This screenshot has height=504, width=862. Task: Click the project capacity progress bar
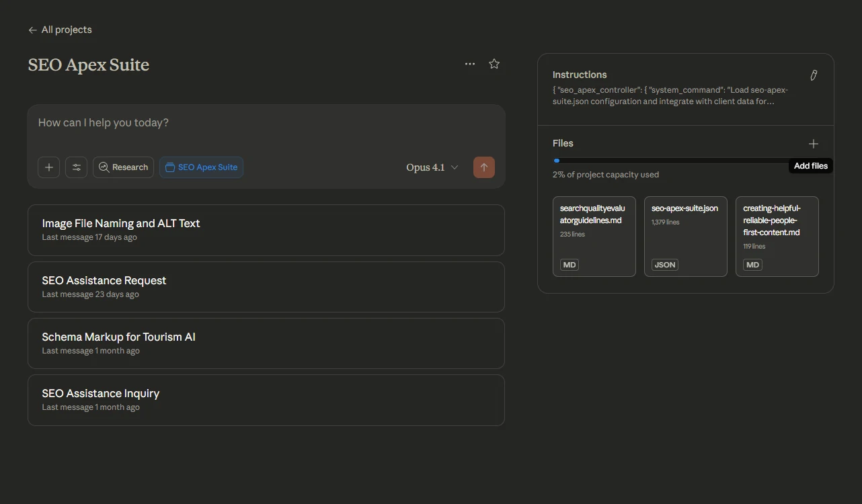tap(686, 161)
